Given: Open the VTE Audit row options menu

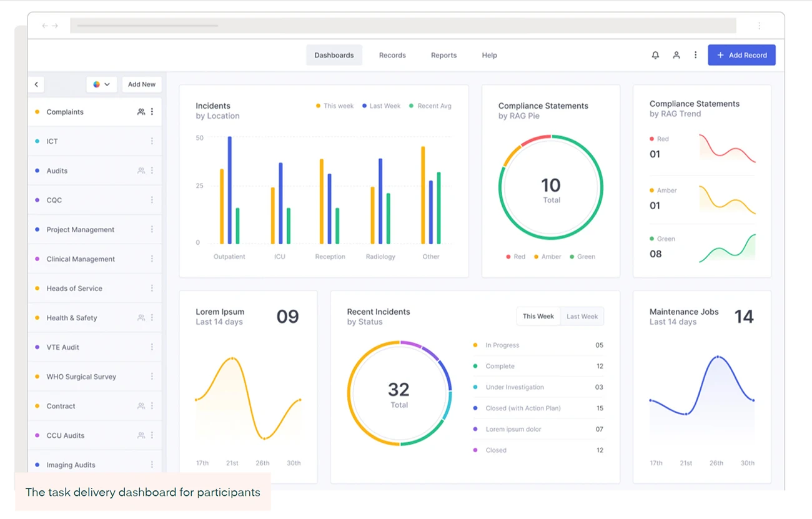Looking at the screenshot, I should coord(152,347).
